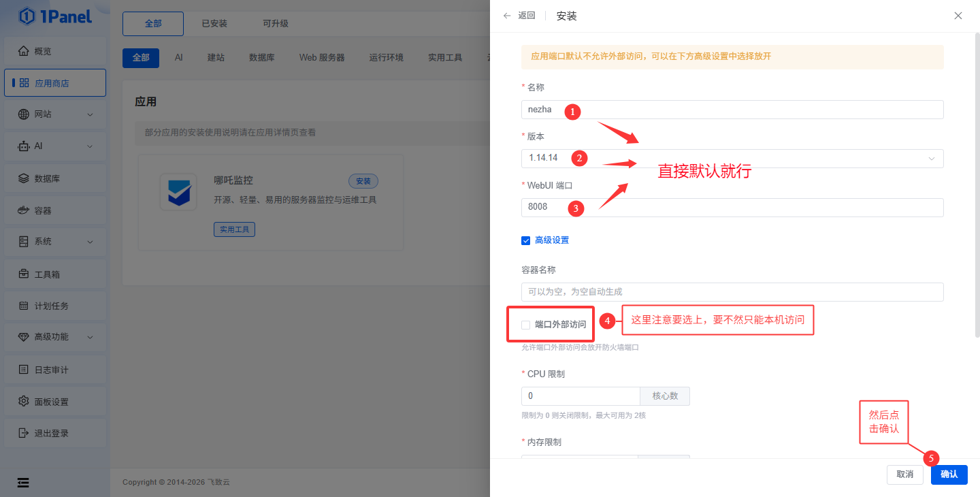This screenshot has width=980, height=497.
Task: Select the 数据库 category tab
Action: coord(261,58)
